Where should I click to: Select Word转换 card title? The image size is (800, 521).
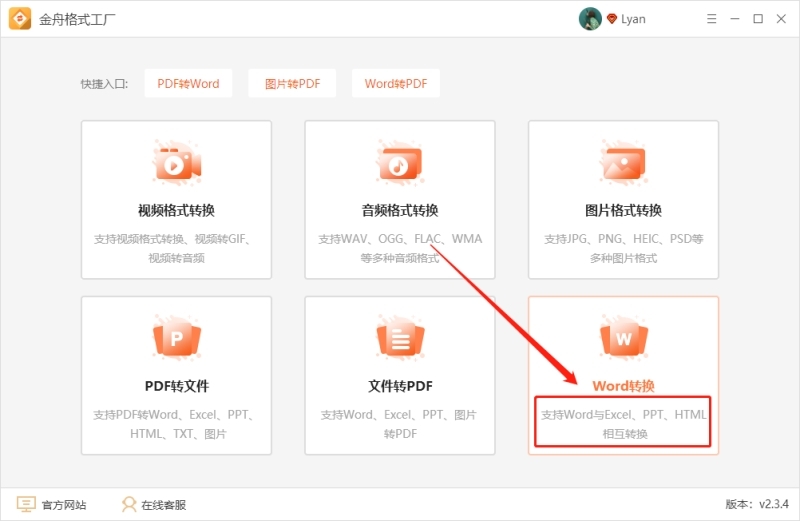(x=623, y=386)
